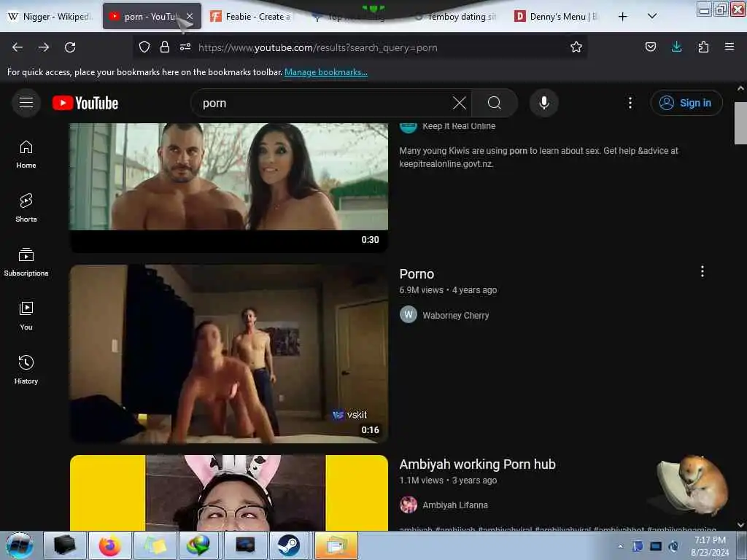
Task: Open the Firefox downloads panel
Action: pos(676,47)
